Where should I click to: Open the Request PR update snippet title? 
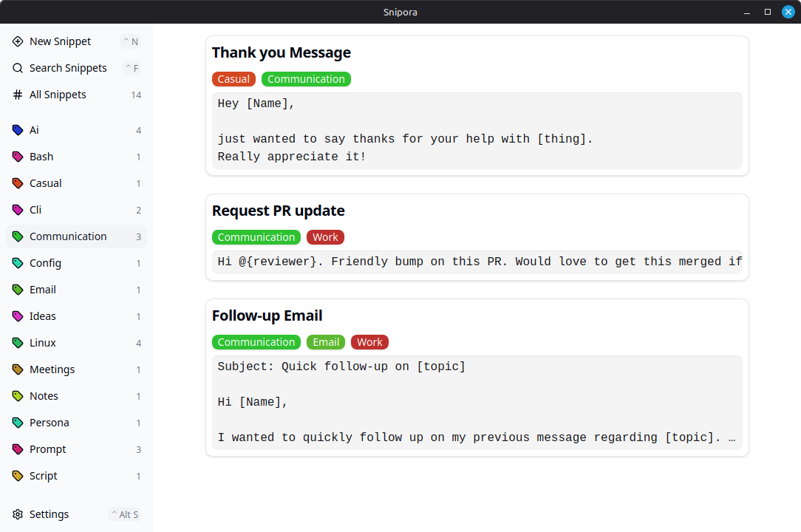[x=279, y=211]
